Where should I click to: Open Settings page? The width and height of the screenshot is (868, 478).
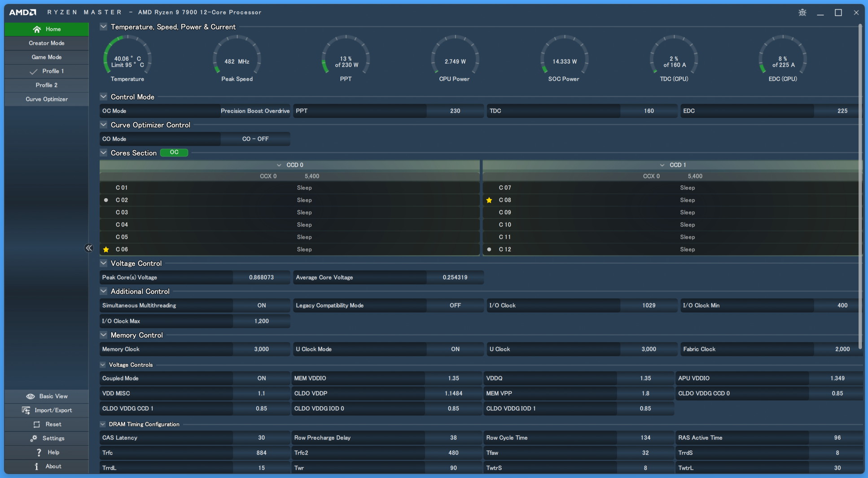47,438
